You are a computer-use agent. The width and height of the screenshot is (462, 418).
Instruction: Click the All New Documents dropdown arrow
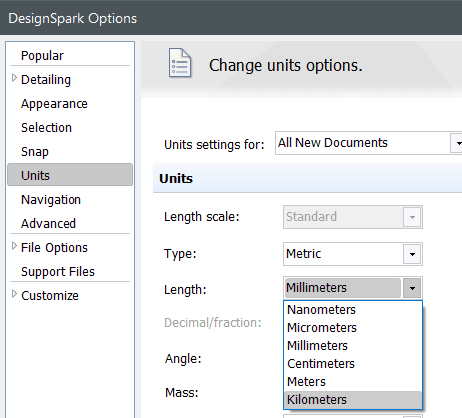coord(457,143)
